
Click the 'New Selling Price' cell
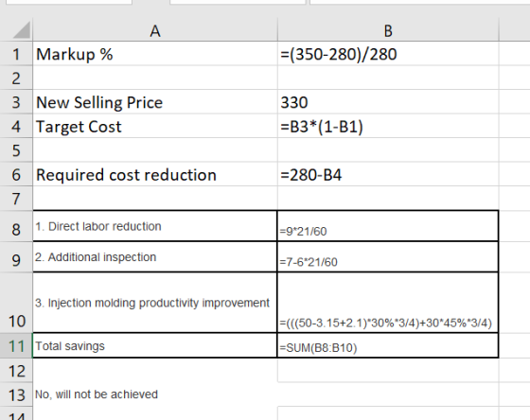[x=155, y=102]
